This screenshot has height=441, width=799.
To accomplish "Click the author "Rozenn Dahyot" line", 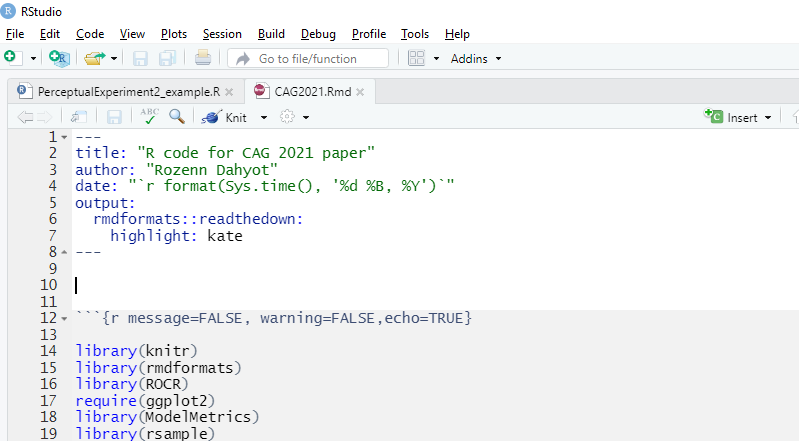I will tap(176, 170).
